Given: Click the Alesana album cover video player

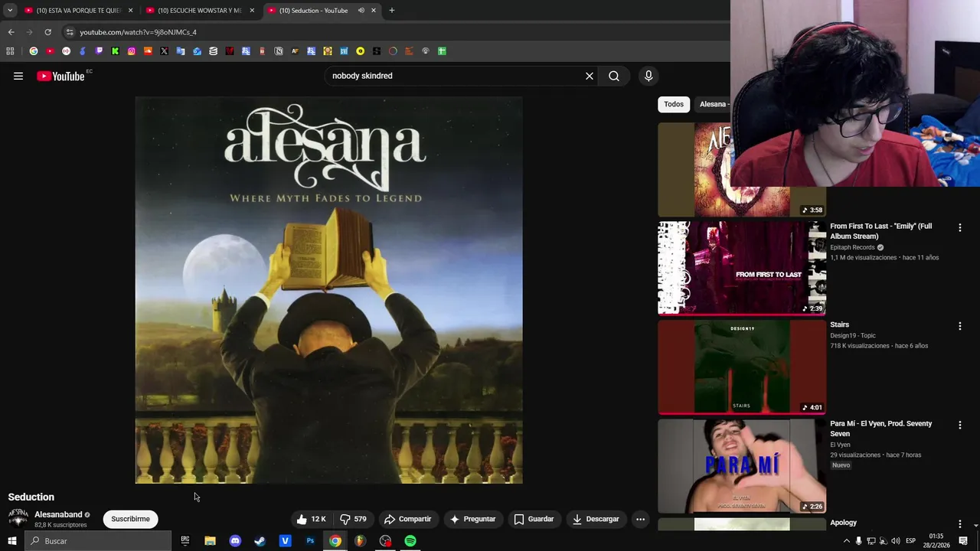Looking at the screenshot, I should coord(329,290).
